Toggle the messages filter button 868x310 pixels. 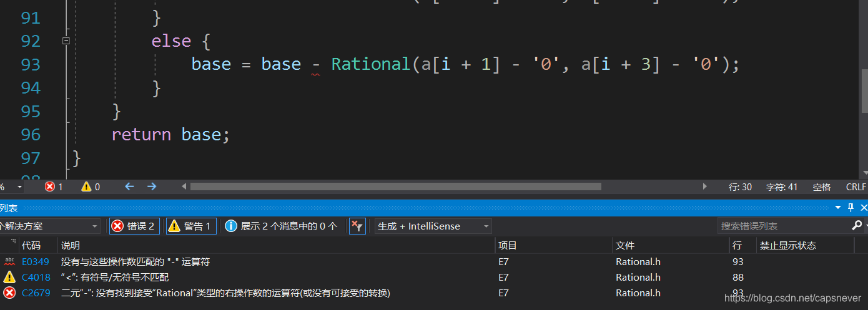point(282,226)
